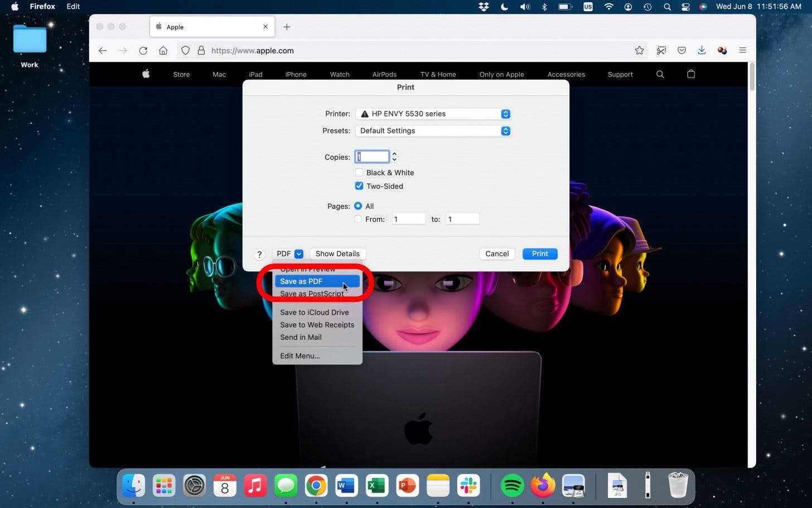Open the Support link on Apple site

(620, 74)
